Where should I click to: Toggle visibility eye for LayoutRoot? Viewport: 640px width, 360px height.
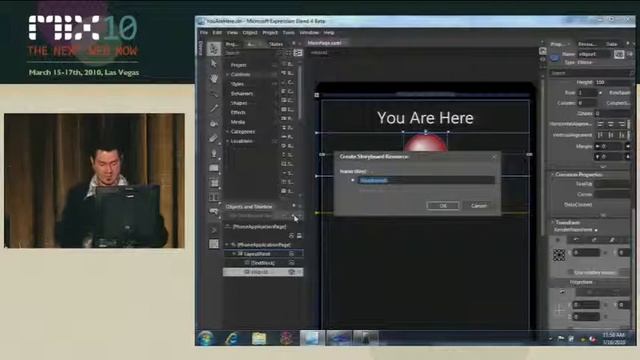click(x=291, y=254)
